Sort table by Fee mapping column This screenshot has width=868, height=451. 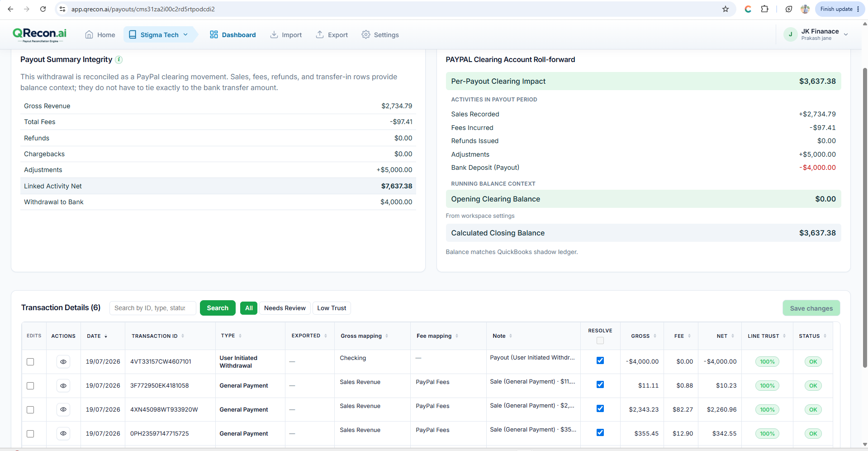[437, 336]
